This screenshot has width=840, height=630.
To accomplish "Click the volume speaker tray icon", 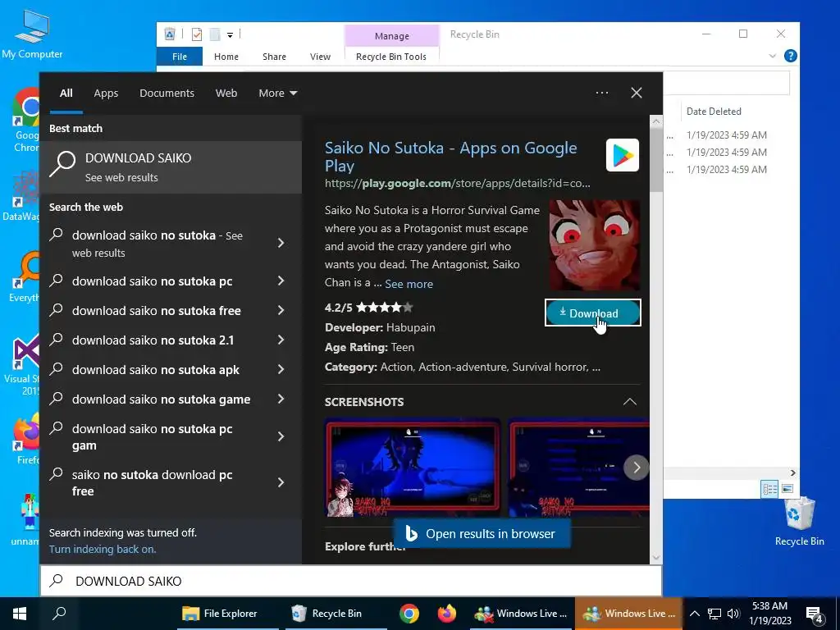I will click(733, 614).
